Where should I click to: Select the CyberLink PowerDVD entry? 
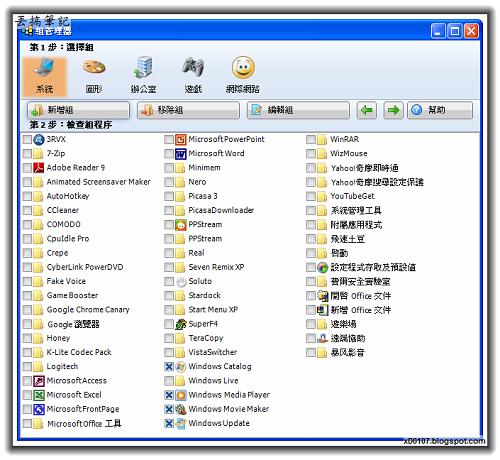[85, 267]
